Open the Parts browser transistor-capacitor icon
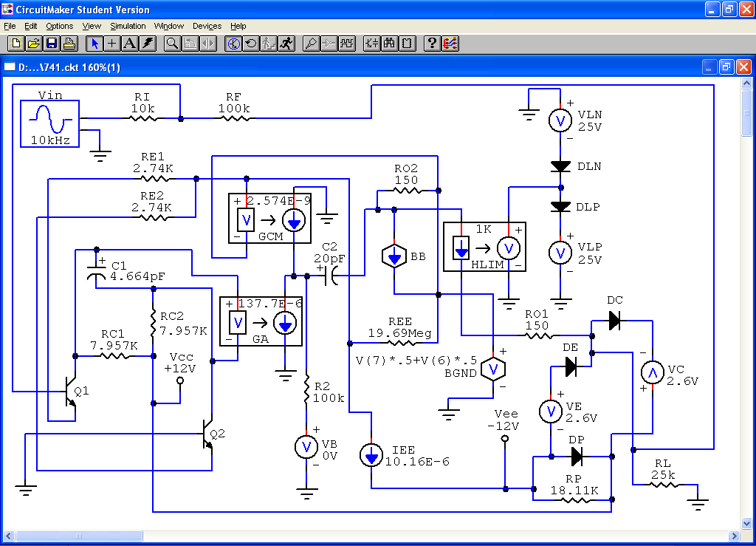The width and height of the screenshot is (756, 546). [x=371, y=44]
